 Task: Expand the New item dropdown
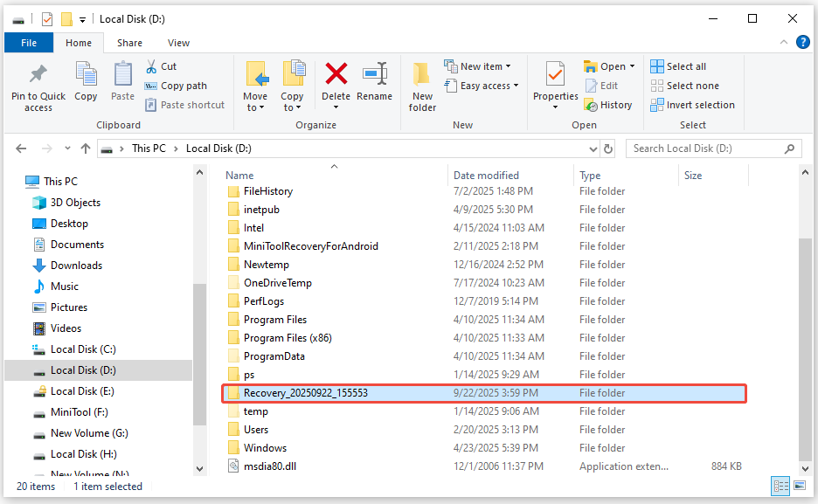508,66
